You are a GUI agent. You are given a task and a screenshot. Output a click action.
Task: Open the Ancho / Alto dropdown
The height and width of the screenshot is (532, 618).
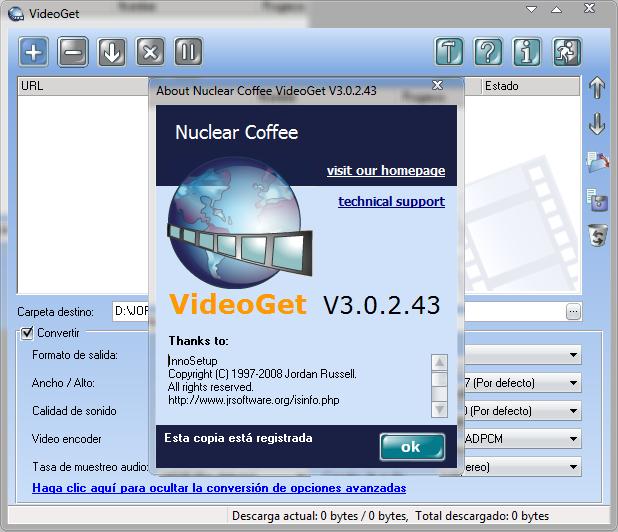[573, 383]
